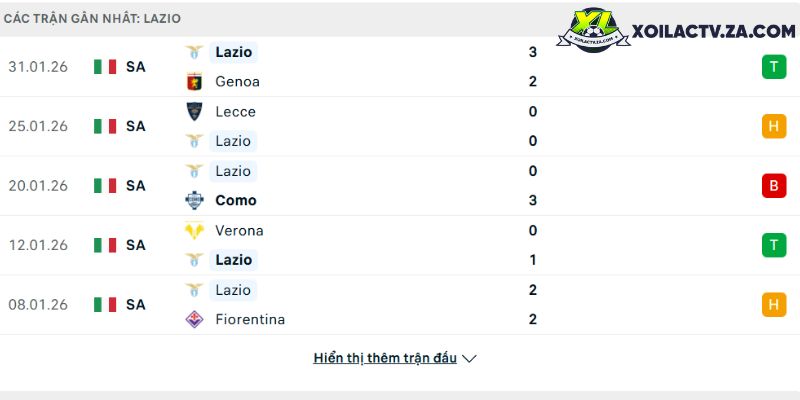This screenshot has height=400, width=800.
Task: Click the XOILACTV.ZA.COM site text
Action: [x=713, y=32]
